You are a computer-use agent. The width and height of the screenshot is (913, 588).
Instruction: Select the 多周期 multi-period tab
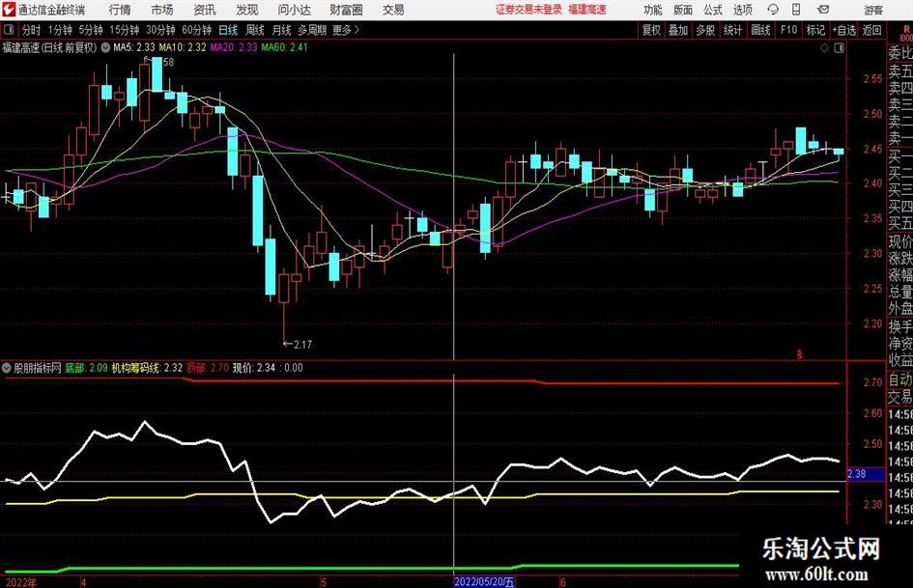(312, 30)
